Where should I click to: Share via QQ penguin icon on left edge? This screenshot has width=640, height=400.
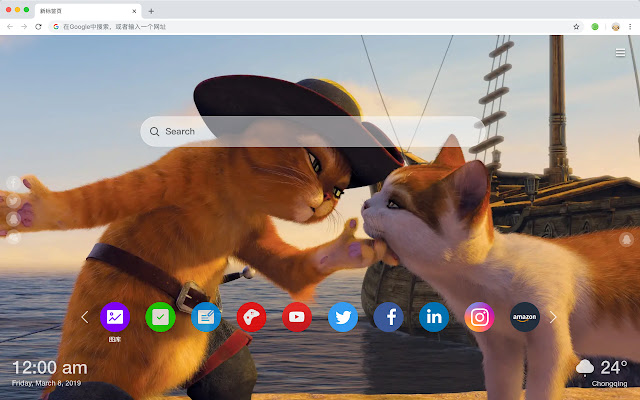[13, 219]
